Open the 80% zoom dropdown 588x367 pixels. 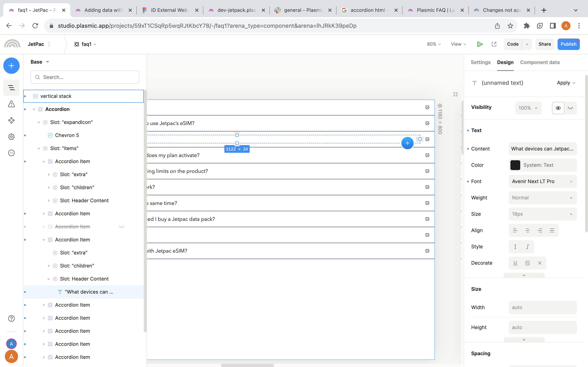tap(434, 44)
